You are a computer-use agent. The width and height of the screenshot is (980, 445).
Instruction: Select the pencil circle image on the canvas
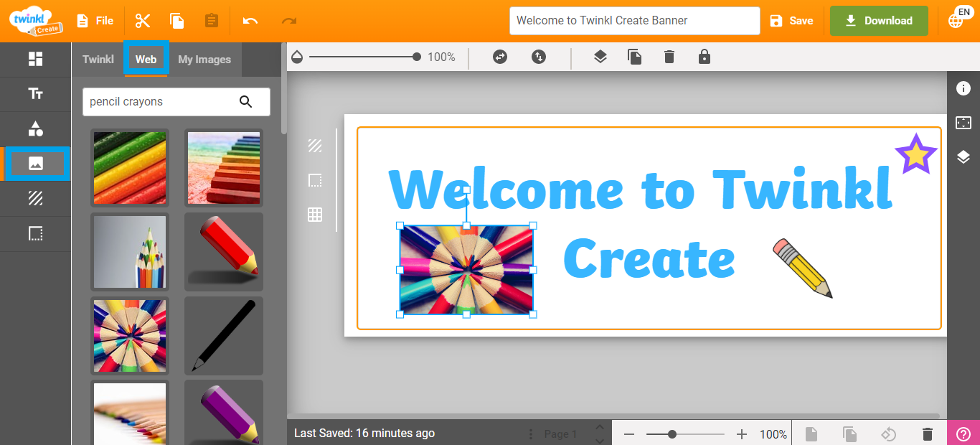[466, 270]
